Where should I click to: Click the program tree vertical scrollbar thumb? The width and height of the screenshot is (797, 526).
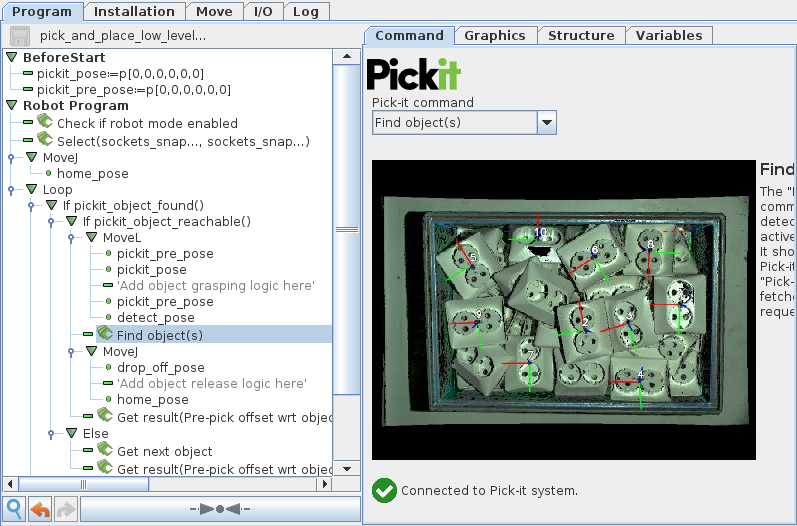click(347, 229)
